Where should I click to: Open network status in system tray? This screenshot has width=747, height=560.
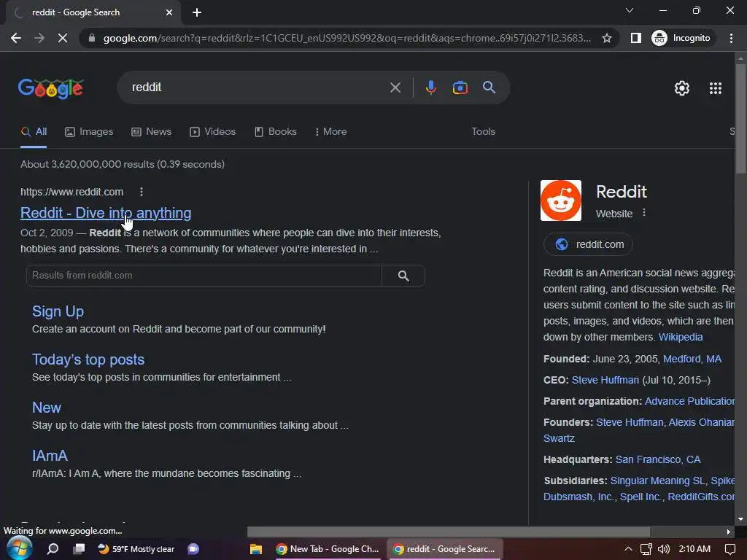coord(646,549)
